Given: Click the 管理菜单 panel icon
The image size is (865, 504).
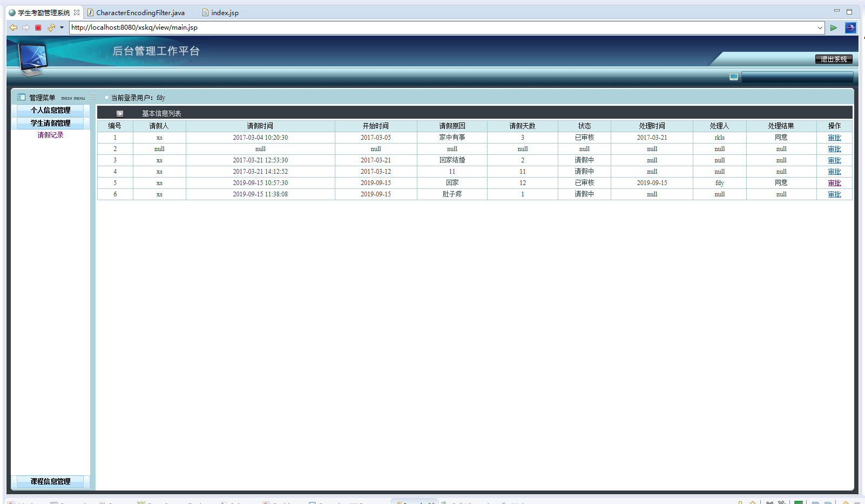Looking at the screenshot, I should coord(21,97).
